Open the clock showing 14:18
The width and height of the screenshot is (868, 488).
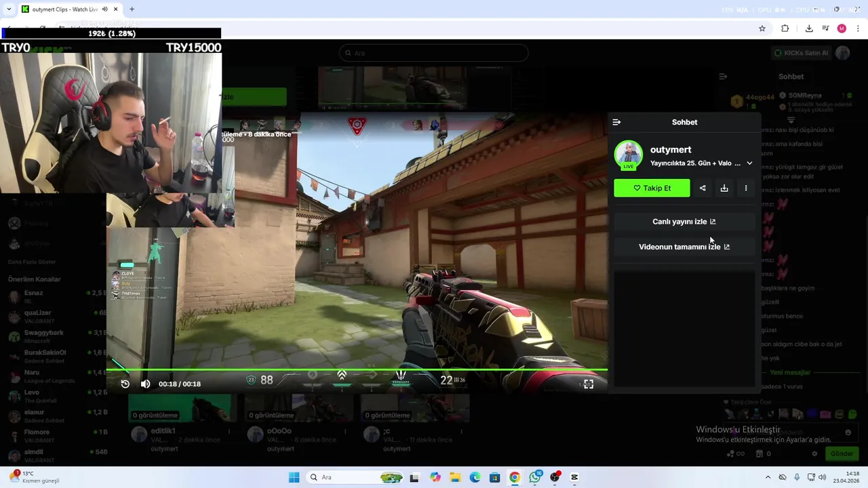point(846,477)
